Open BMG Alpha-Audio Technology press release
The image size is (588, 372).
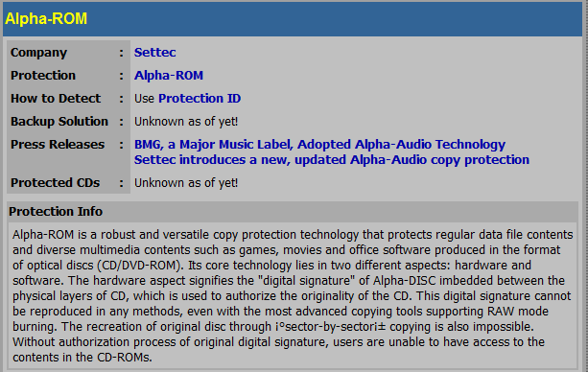point(319,145)
